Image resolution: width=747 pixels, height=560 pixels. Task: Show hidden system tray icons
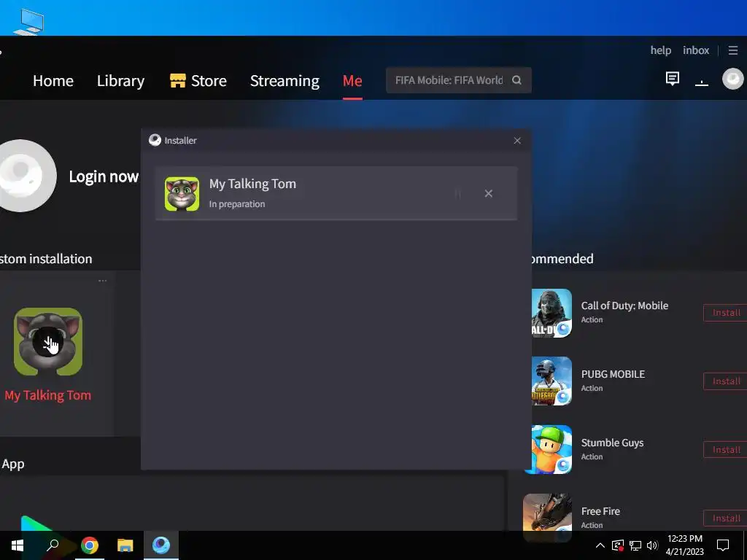(x=600, y=545)
